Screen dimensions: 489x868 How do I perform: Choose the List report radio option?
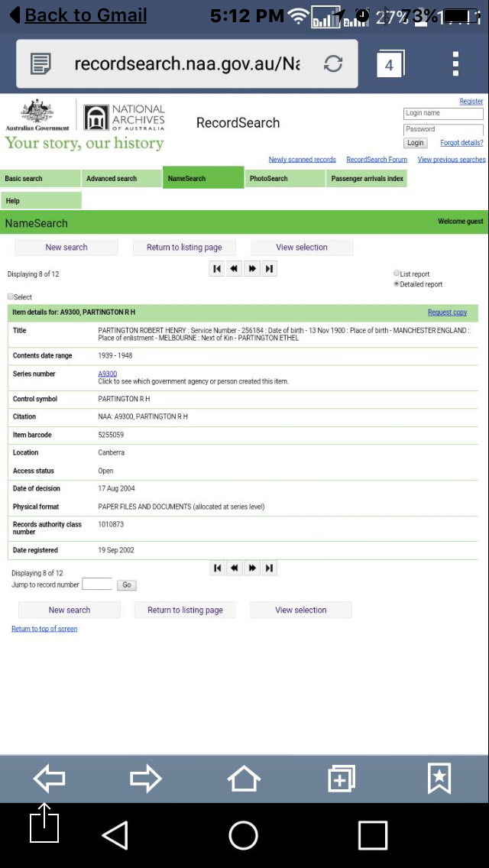(396, 274)
